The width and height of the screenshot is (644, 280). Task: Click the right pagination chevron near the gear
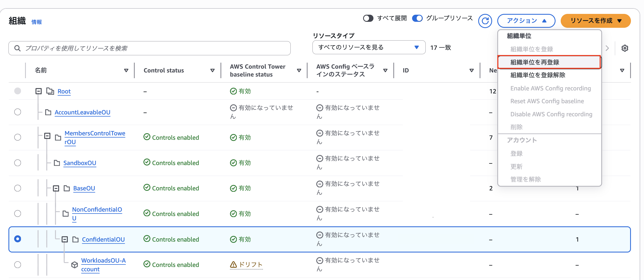(x=607, y=48)
